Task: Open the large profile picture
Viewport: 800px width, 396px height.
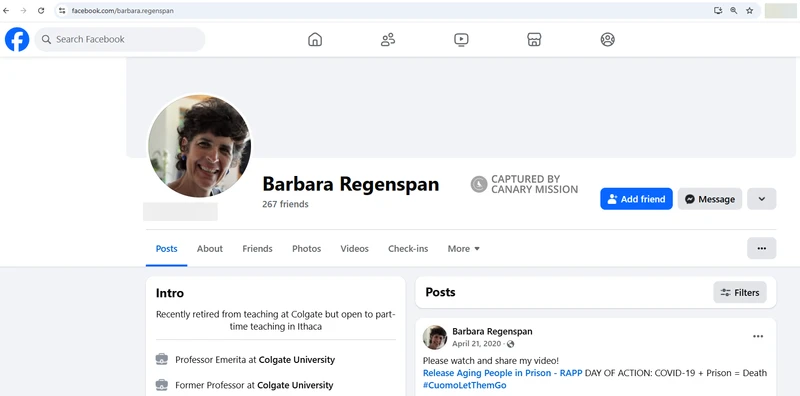Action: coord(199,145)
